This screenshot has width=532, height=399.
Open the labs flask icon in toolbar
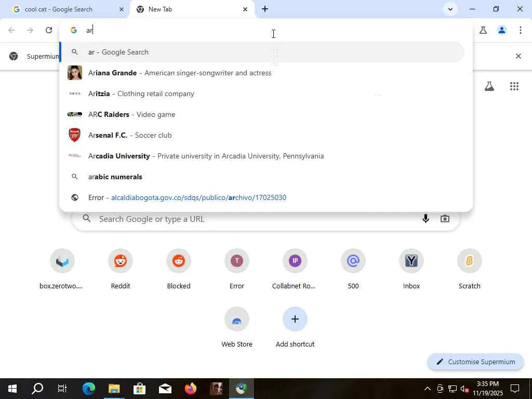coord(483,30)
